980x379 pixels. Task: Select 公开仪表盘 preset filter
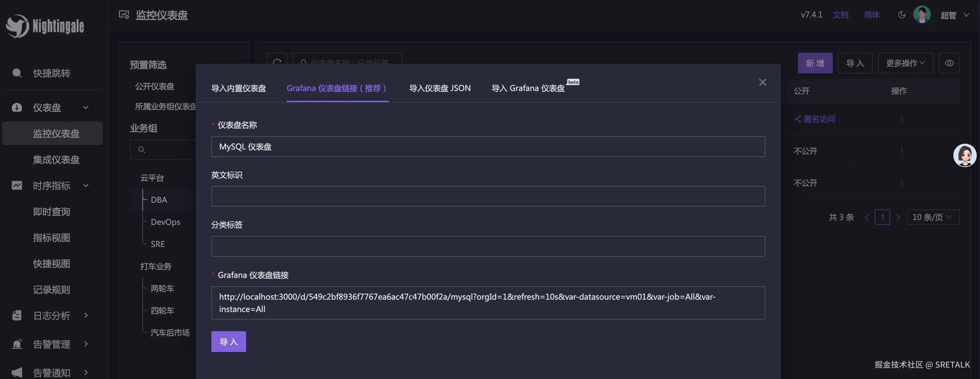(155, 87)
